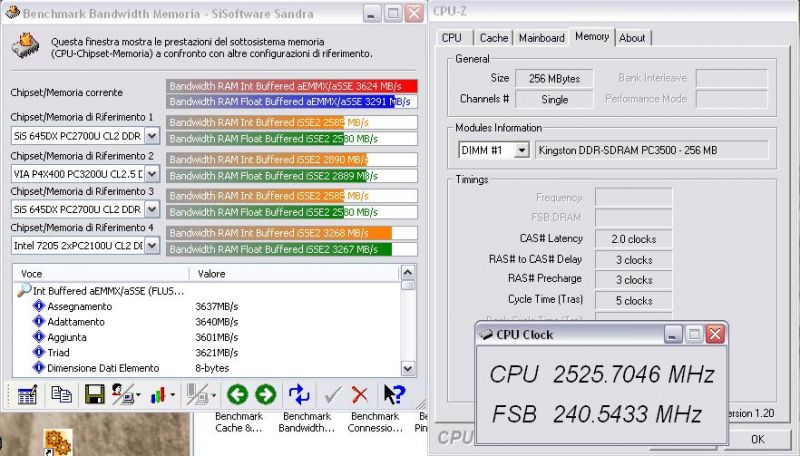Click the OK button in CPU-Z

click(758, 439)
